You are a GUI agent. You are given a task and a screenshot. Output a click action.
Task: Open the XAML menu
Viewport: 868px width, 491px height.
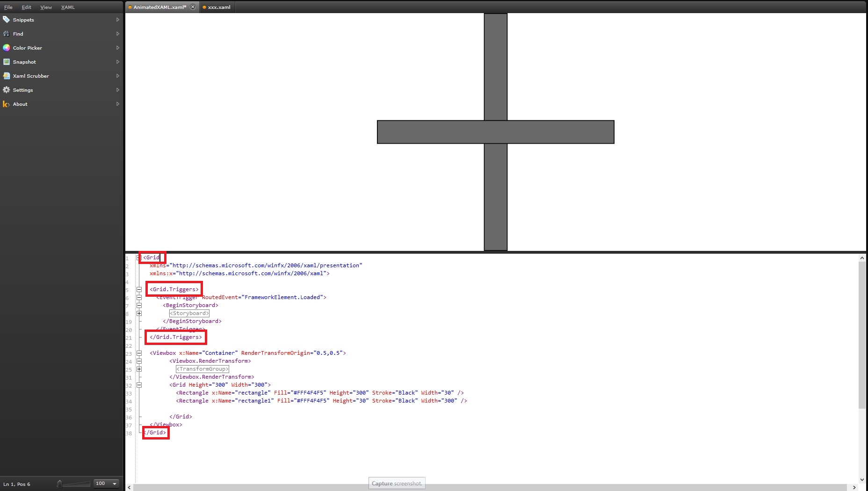(x=68, y=7)
